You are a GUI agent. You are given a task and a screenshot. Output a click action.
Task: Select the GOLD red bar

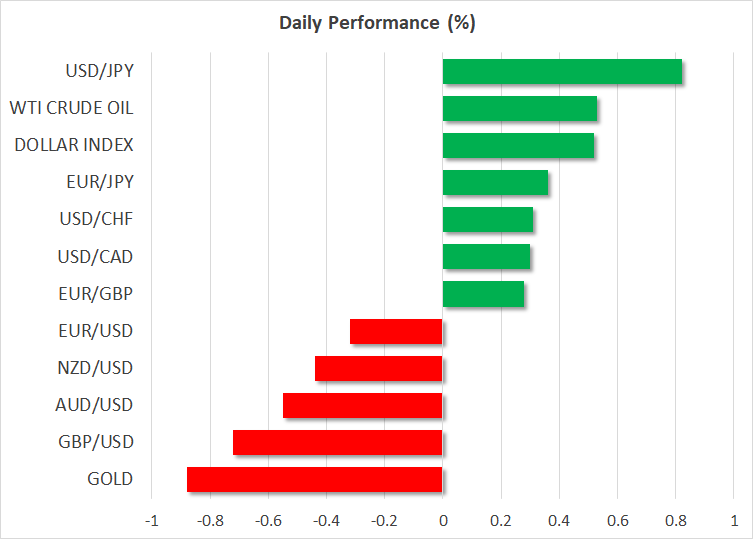pyautogui.click(x=314, y=479)
